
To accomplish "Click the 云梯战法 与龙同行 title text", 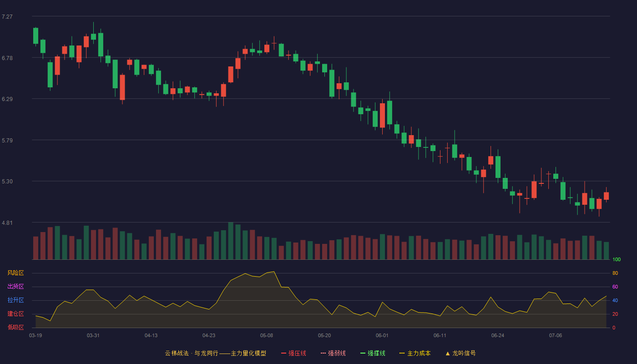I will [x=192, y=353].
